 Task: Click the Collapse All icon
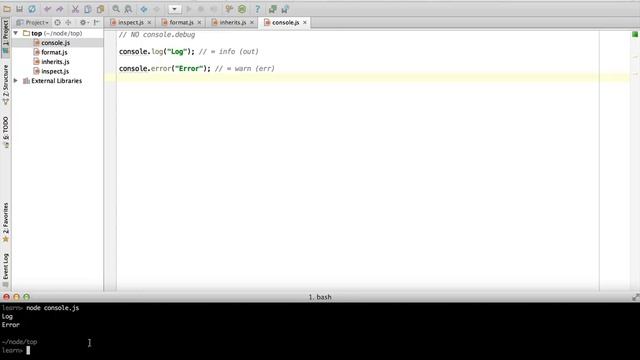pos(68,22)
